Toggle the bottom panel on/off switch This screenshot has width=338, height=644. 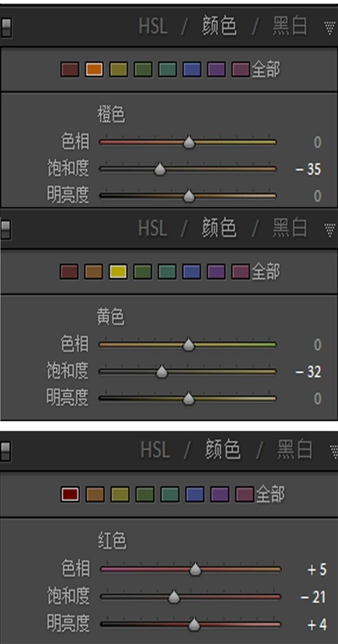click(x=5, y=451)
